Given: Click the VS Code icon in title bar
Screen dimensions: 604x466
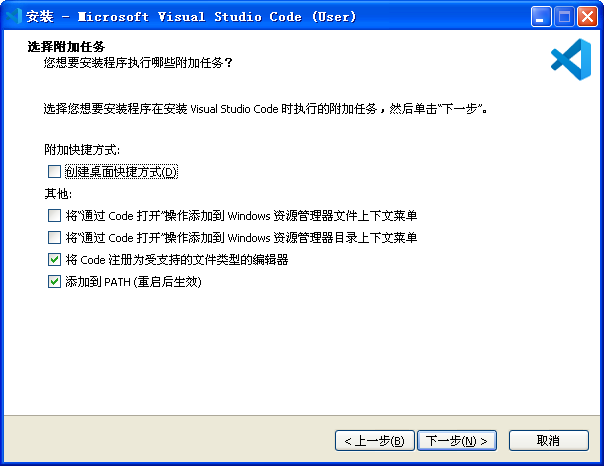Looking at the screenshot, I should (14, 16).
